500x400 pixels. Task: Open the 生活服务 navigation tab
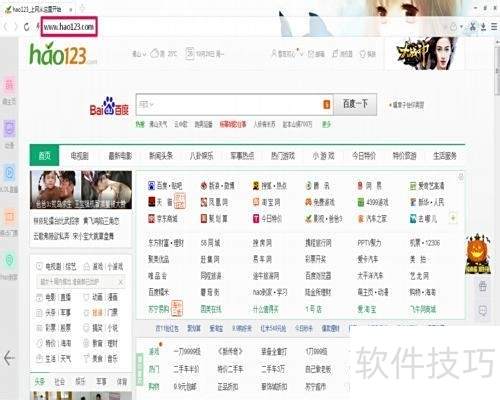click(445, 156)
